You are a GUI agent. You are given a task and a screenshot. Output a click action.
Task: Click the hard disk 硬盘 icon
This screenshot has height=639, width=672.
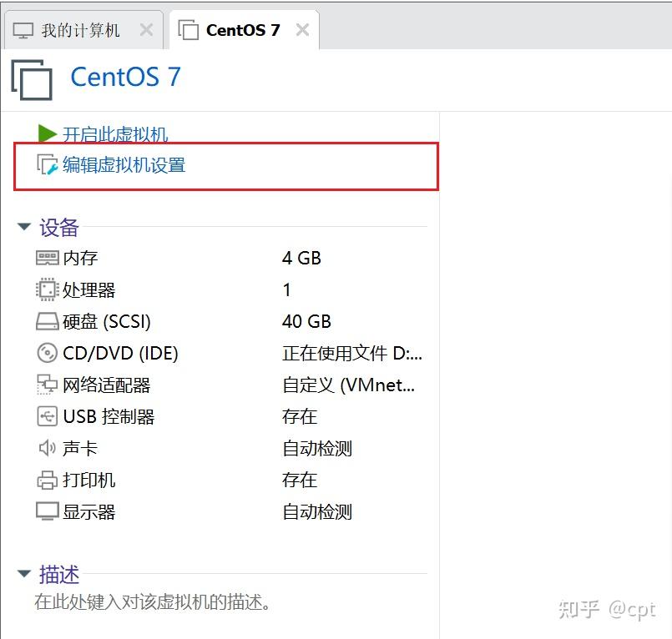(47, 321)
